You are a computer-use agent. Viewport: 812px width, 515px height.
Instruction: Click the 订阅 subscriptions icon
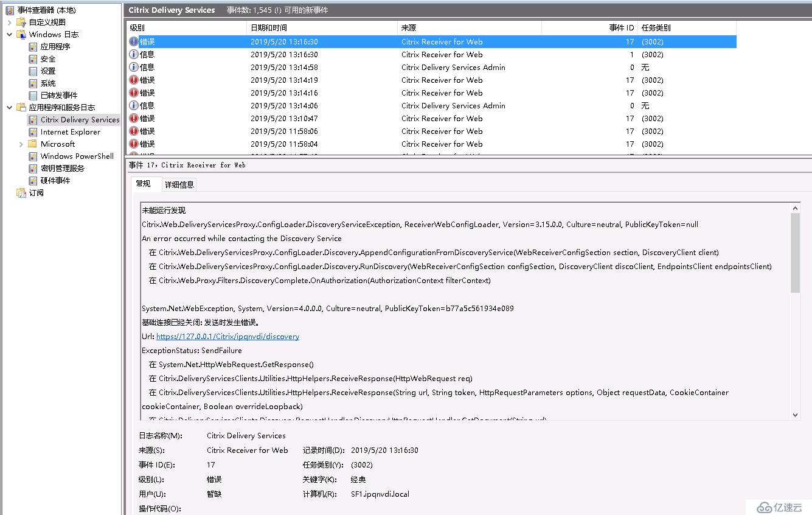click(x=21, y=193)
